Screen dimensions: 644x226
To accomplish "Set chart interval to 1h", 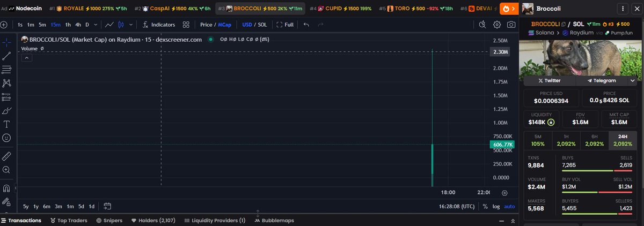I will click(68, 25).
